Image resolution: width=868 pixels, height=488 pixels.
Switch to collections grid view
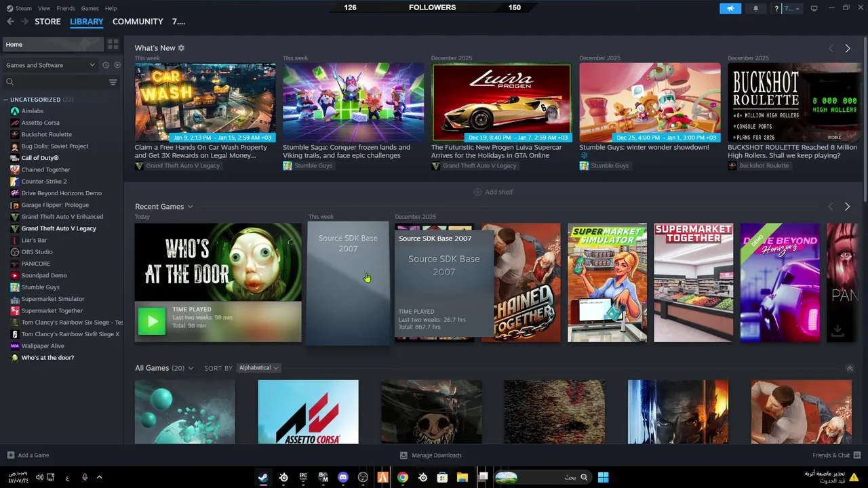[113, 44]
